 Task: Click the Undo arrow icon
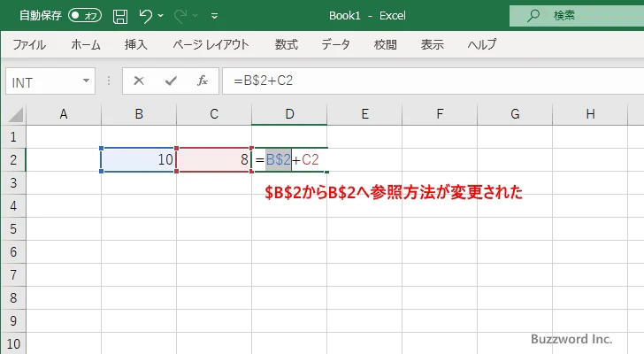[x=145, y=16]
